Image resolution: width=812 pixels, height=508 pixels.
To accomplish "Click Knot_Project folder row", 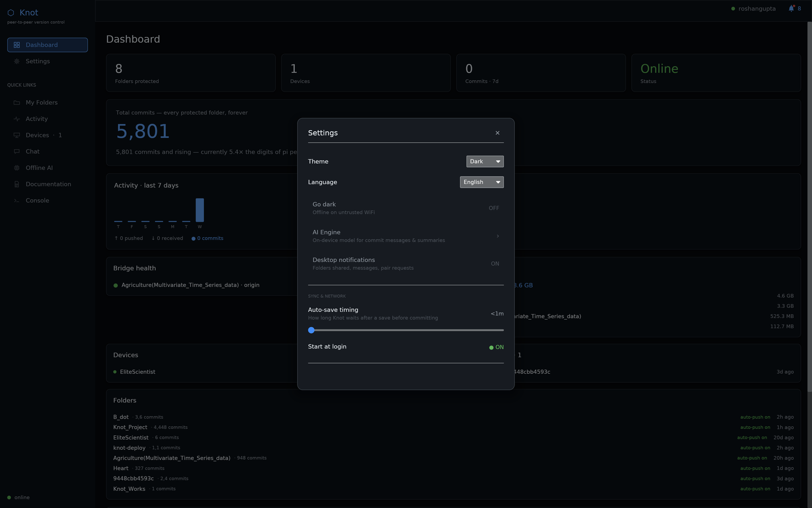I will pyautogui.click(x=453, y=427).
